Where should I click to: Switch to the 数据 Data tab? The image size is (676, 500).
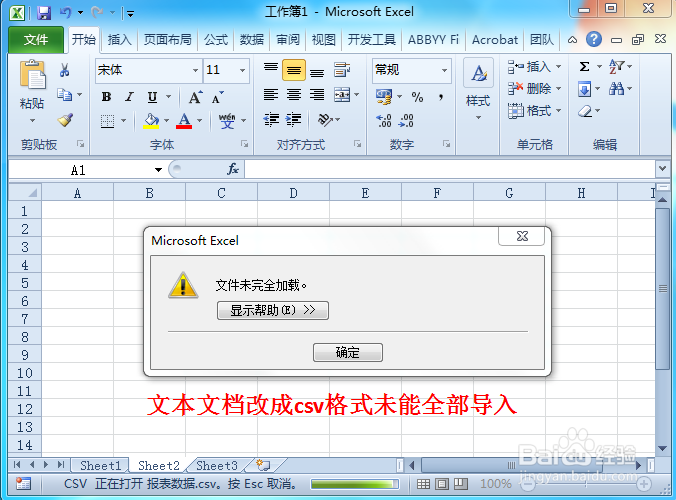[252, 40]
